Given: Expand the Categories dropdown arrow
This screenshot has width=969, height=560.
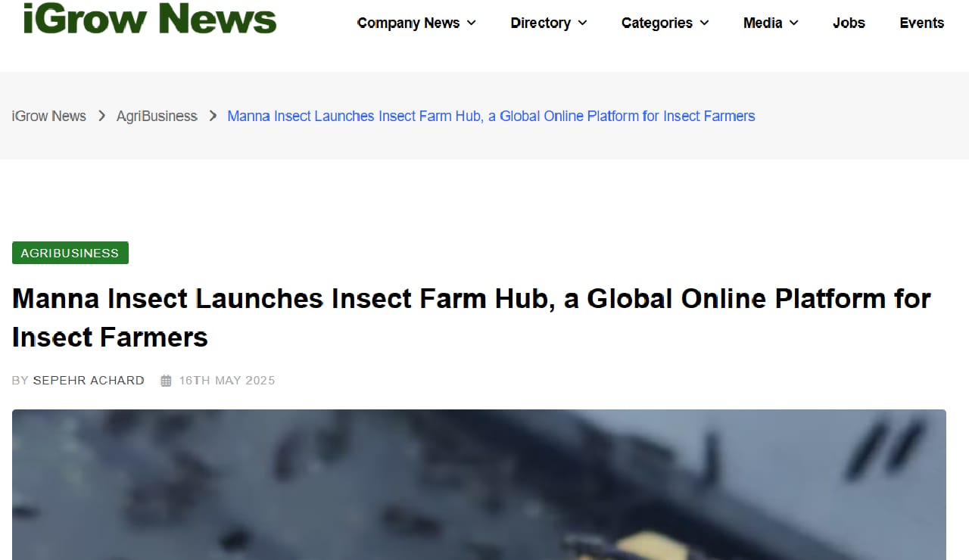Looking at the screenshot, I should 704,23.
